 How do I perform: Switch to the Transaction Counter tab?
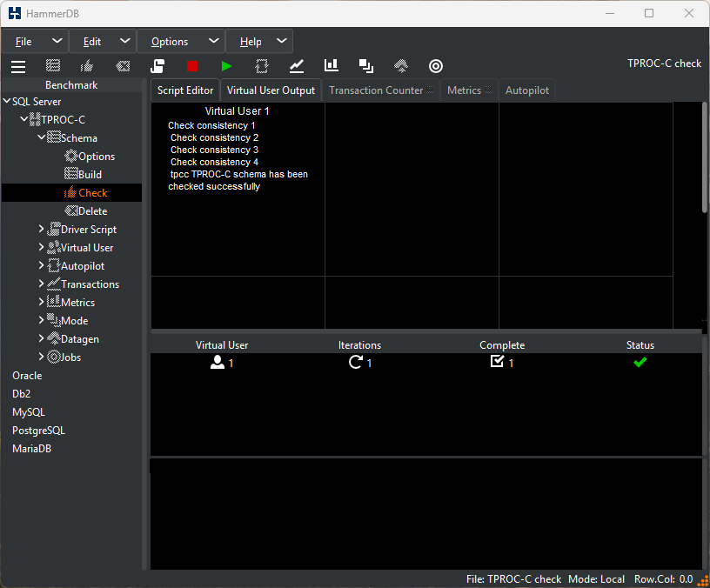(381, 90)
